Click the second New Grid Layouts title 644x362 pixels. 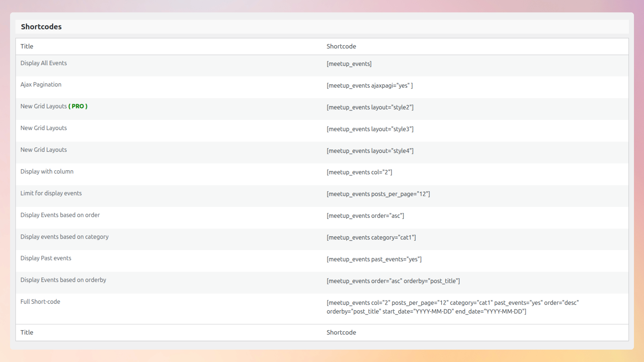tap(44, 128)
